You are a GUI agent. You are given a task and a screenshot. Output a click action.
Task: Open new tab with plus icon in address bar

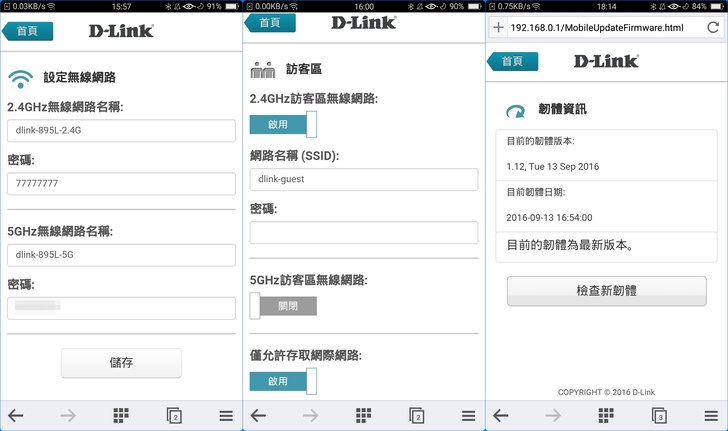click(498, 27)
